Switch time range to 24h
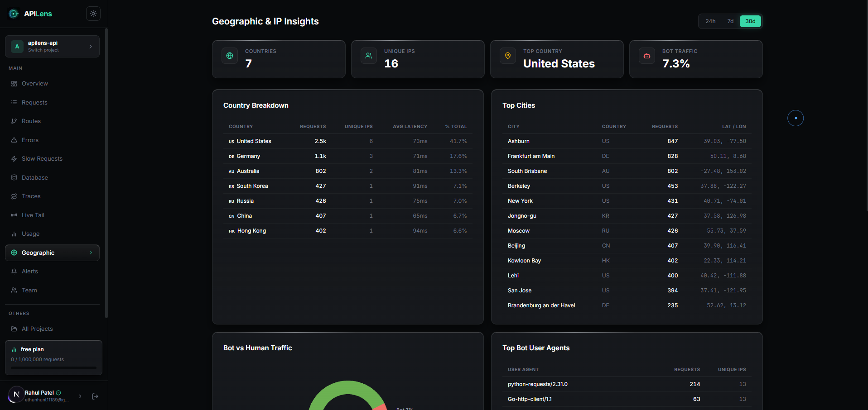 click(x=710, y=21)
